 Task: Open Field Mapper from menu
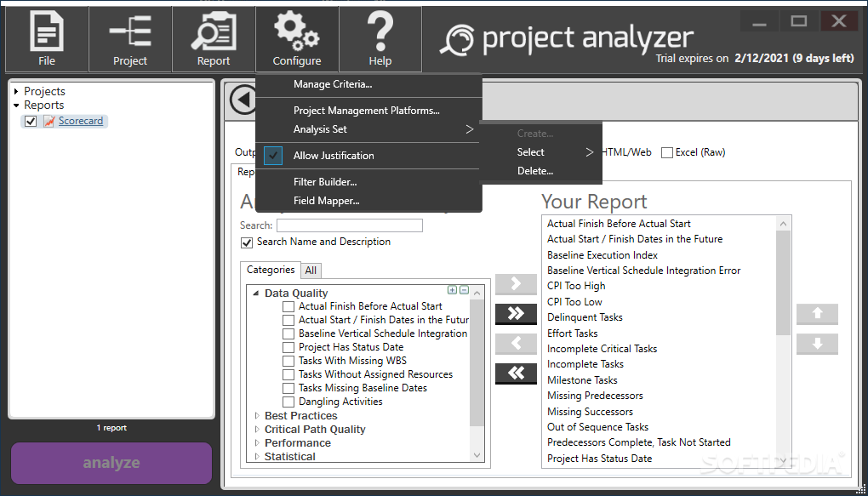click(x=368, y=201)
